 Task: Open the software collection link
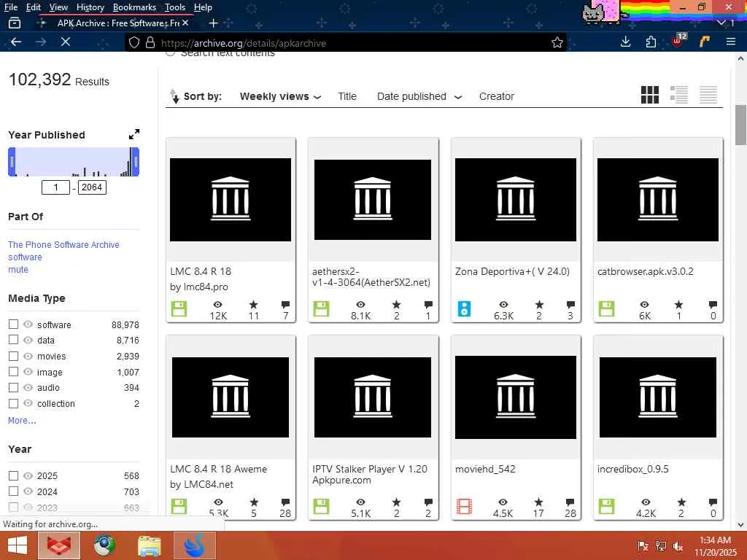pyautogui.click(x=25, y=257)
